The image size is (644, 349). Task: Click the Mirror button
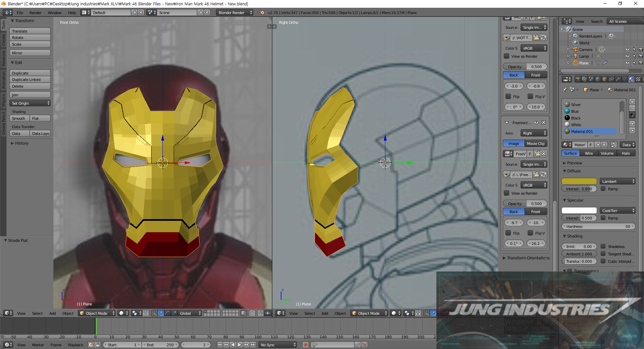[x=30, y=53]
